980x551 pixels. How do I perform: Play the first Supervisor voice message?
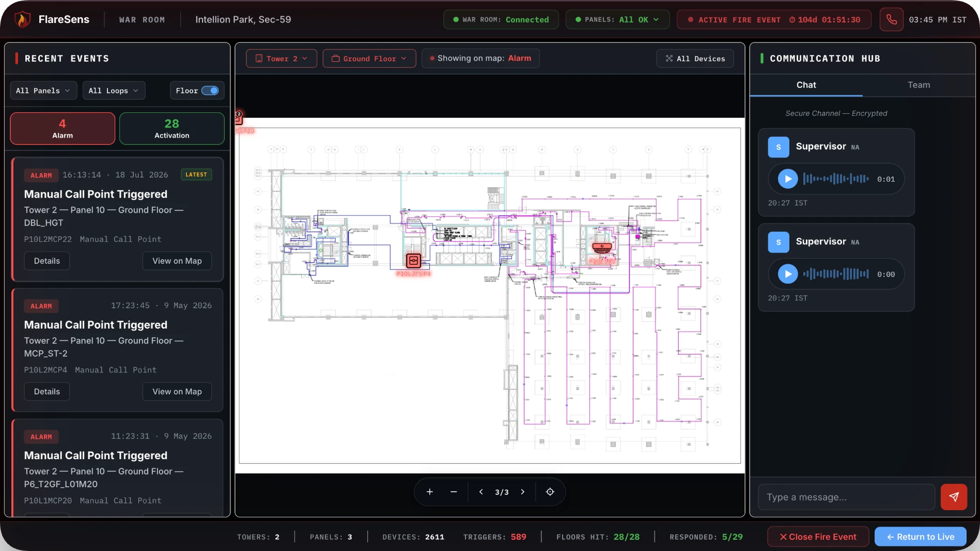(x=788, y=179)
